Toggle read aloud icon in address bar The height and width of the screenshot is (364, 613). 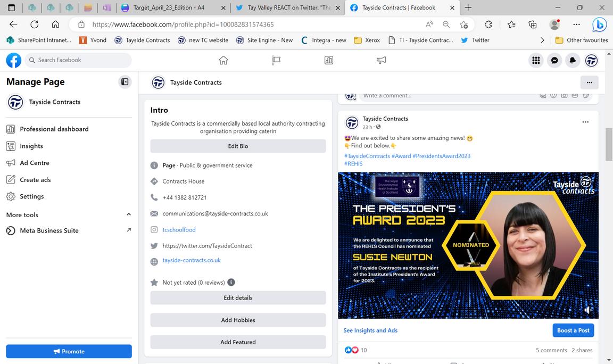tap(429, 24)
